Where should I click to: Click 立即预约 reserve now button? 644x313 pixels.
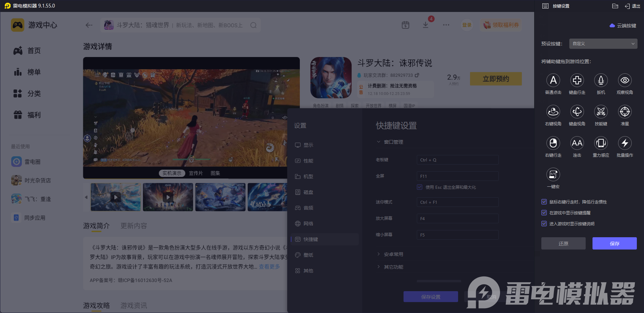pos(496,79)
